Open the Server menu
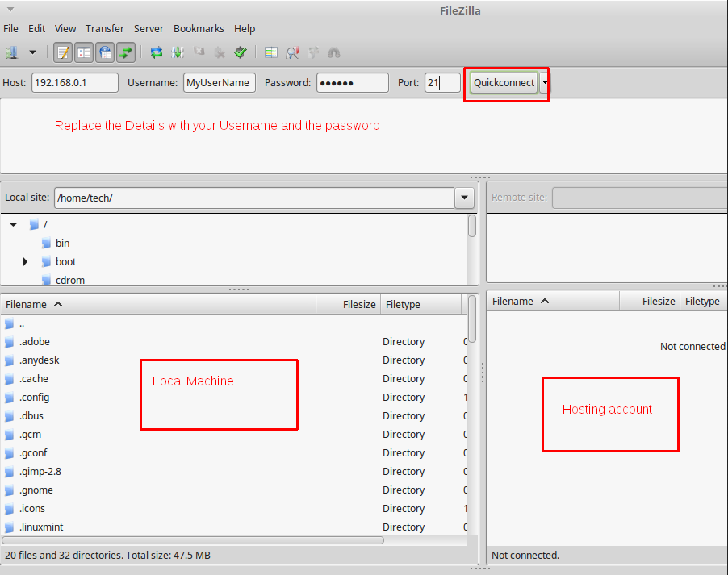 pyautogui.click(x=149, y=29)
